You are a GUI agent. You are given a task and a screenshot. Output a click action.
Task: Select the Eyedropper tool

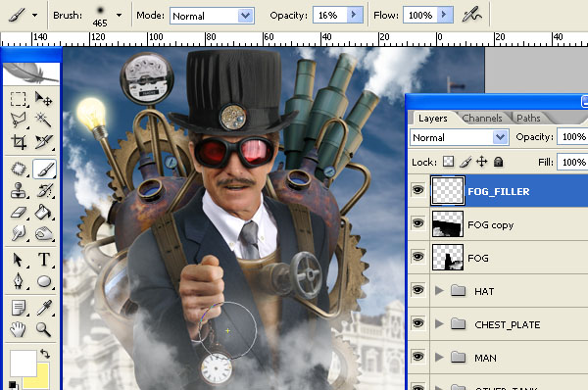coord(43,309)
